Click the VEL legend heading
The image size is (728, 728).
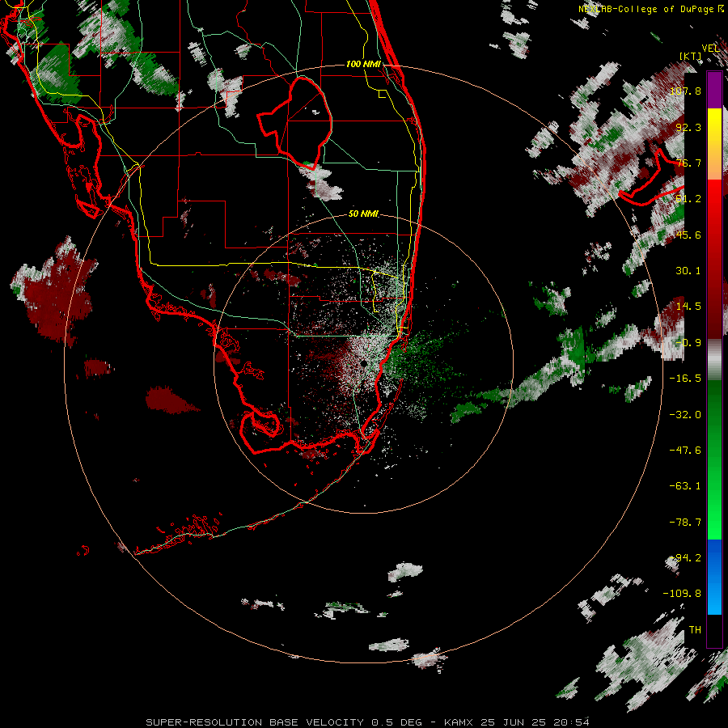(710, 49)
